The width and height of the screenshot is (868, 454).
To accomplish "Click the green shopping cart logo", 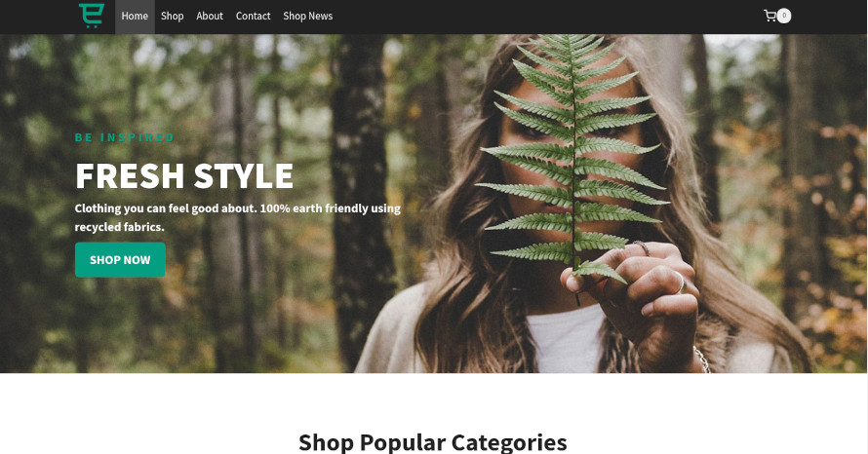I will [x=92, y=16].
